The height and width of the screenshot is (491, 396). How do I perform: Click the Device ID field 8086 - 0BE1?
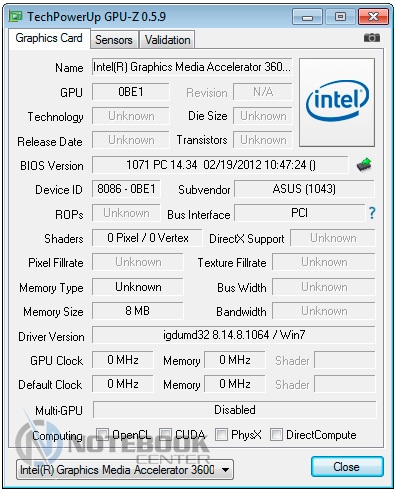click(x=126, y=189)
